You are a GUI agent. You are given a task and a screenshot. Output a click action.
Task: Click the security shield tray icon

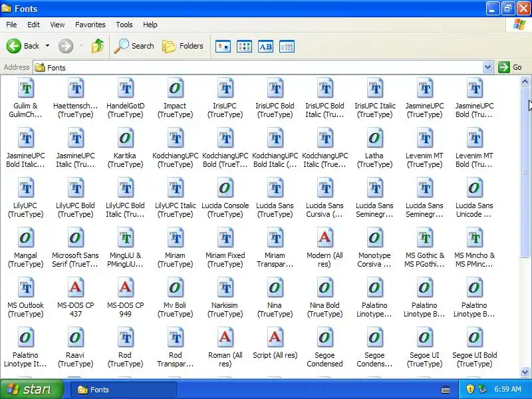click(470, 389)
